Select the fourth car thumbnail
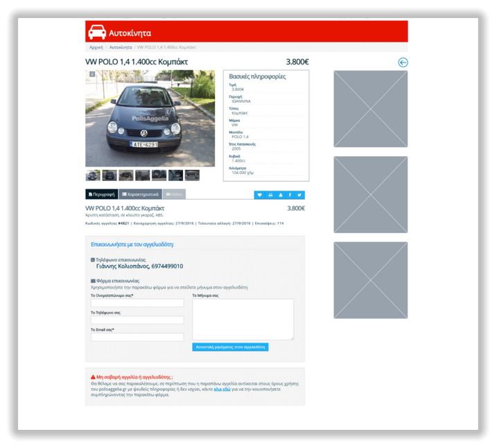499x448 pixels. click(x=143, y=175)
